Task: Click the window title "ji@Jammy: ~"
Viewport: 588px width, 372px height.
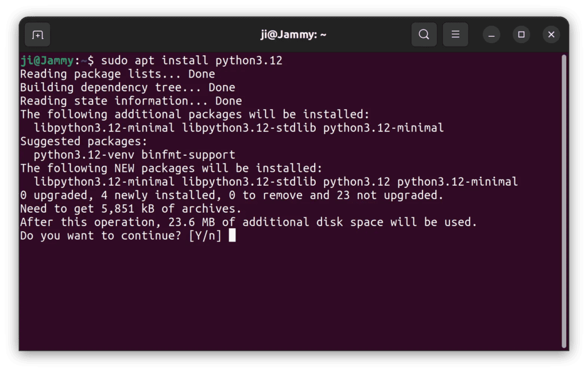Action: click(293, 34)
